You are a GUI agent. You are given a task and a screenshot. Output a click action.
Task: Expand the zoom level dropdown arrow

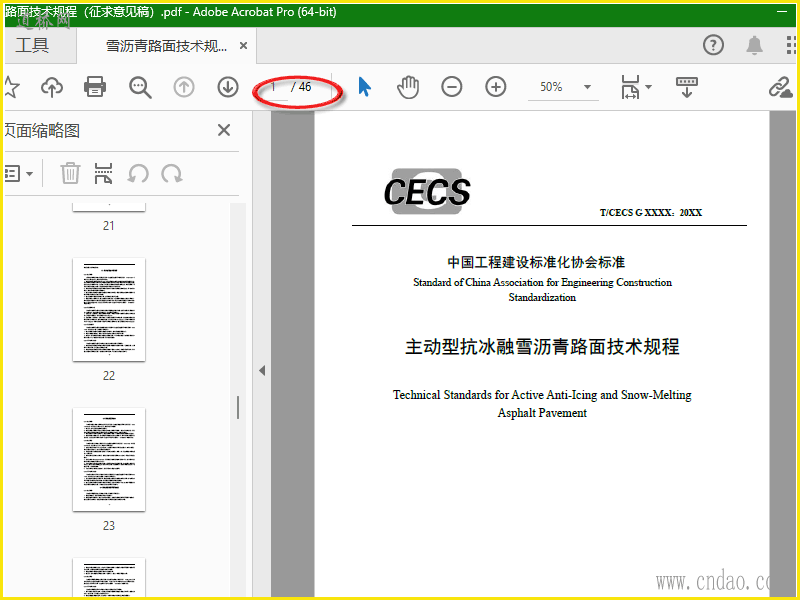587,87
